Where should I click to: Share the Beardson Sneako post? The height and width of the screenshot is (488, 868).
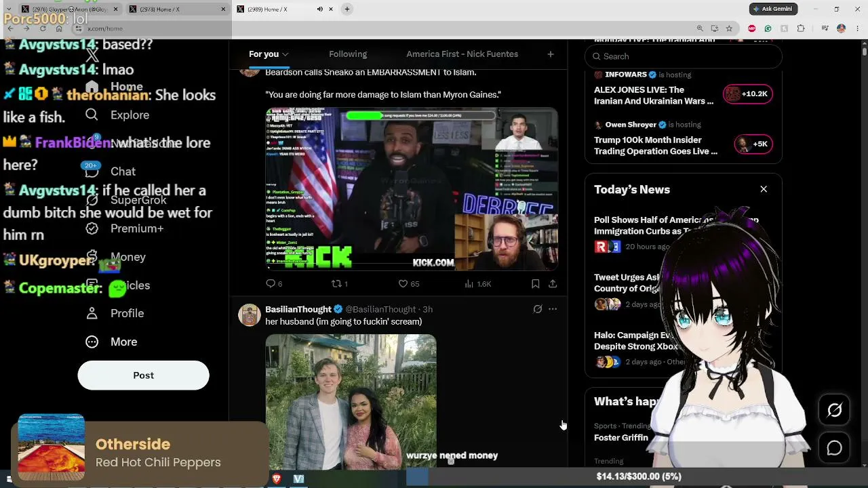(x=553, y=283)
